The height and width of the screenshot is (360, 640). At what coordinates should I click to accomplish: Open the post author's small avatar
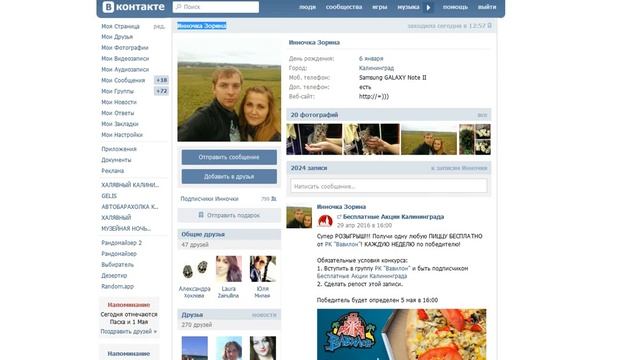coord(299,217)
